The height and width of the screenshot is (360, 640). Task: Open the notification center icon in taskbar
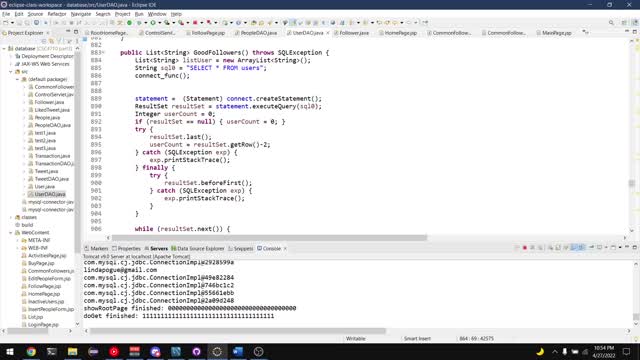[x=626, y=351]
